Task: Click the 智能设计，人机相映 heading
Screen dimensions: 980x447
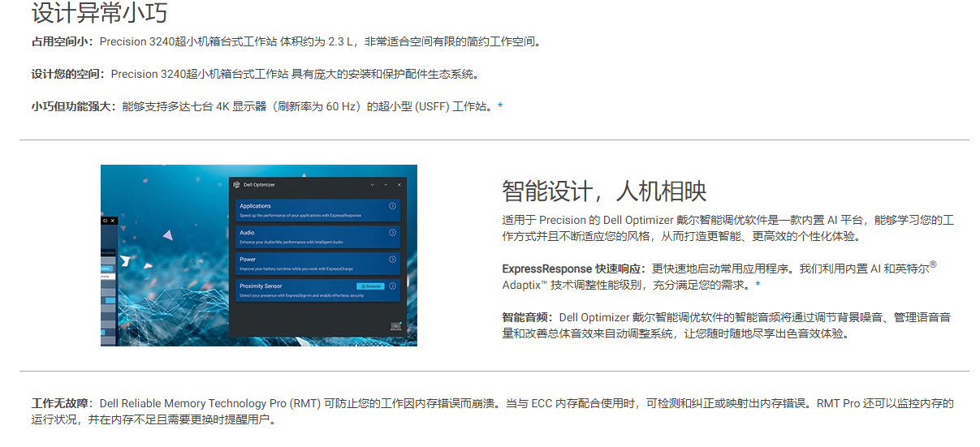Action: [604, 191]
